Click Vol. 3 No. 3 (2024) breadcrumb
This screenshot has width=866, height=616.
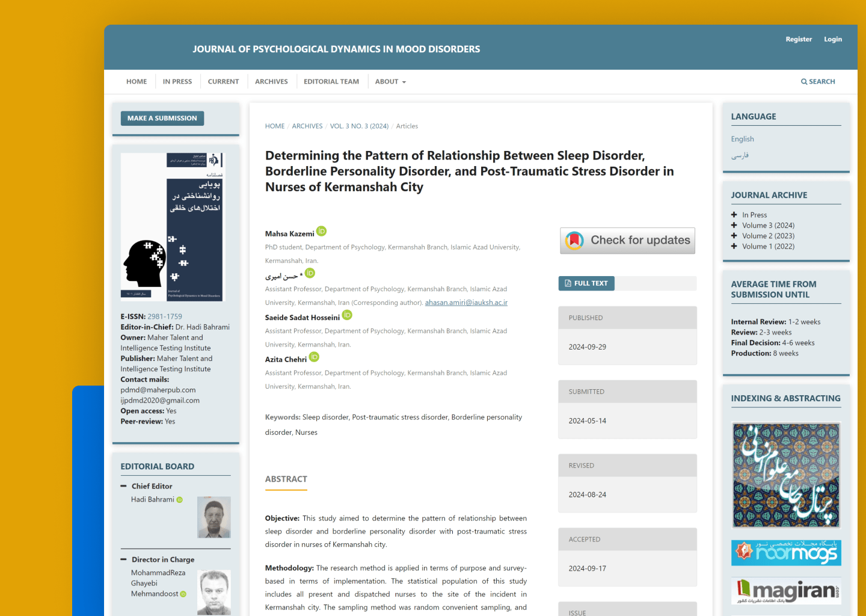pyautogui.click(x=360, y=126)
